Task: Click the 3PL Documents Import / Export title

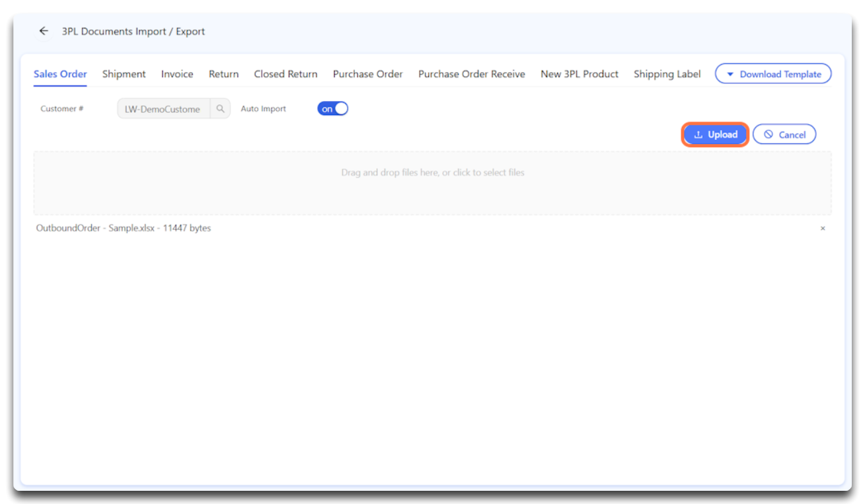Action: [x=133, y=31]
